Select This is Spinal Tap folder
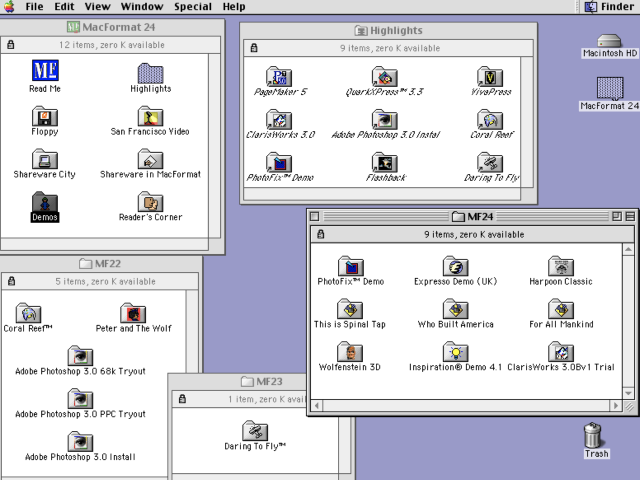The image size is (640, 480). pos(350,309)
